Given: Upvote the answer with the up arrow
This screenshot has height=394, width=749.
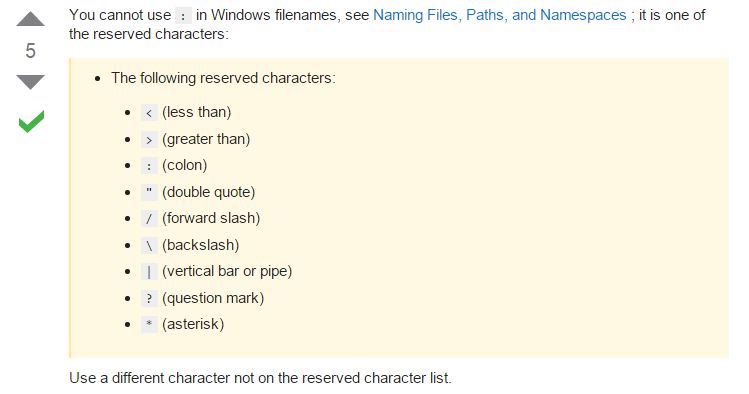Looking at the screenshot, I should [x=31, y=19].
